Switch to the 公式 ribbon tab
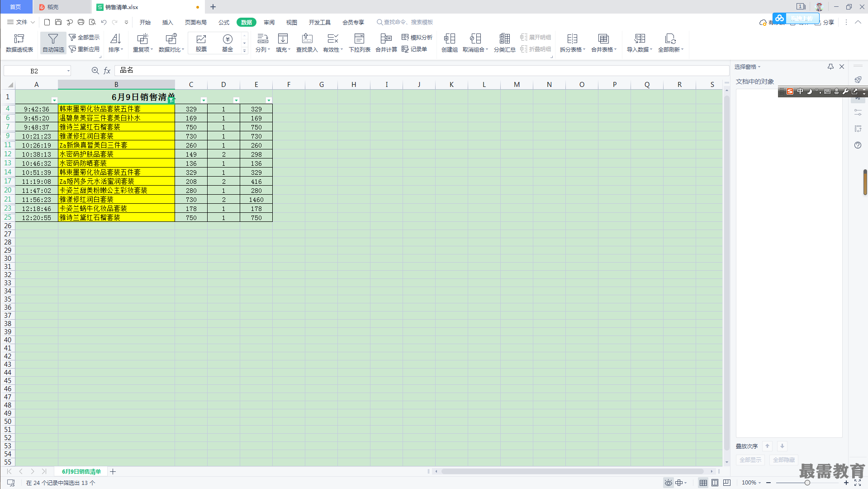The image size is (868, 489). [224, 22]
